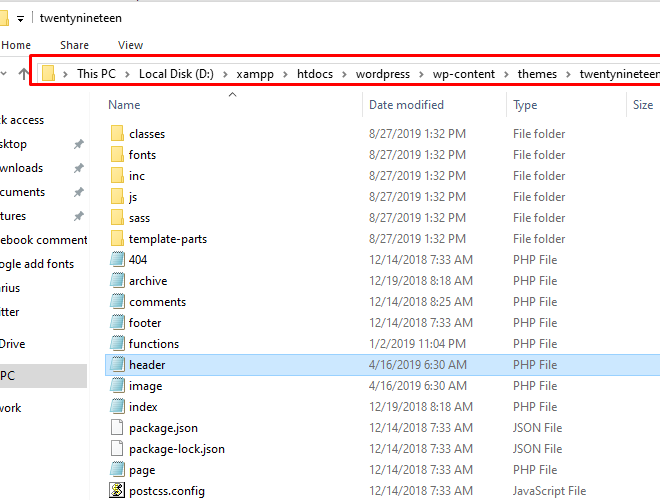Click the header PHP file icon
Image resolution: width=660 pixels, height=500 pixels.
(x=117, y=364)
